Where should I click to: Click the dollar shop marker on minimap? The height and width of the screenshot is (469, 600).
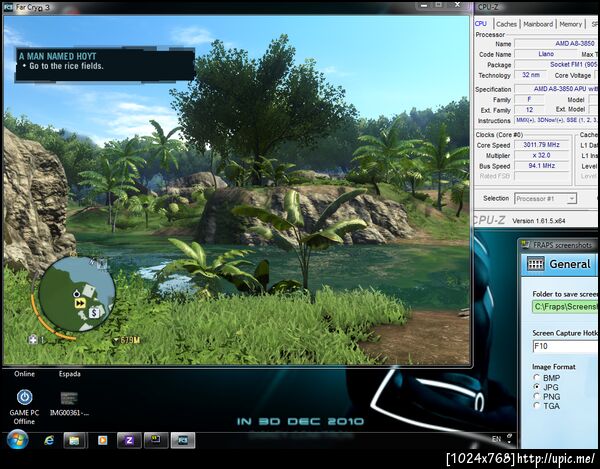[x=94, y=313]
